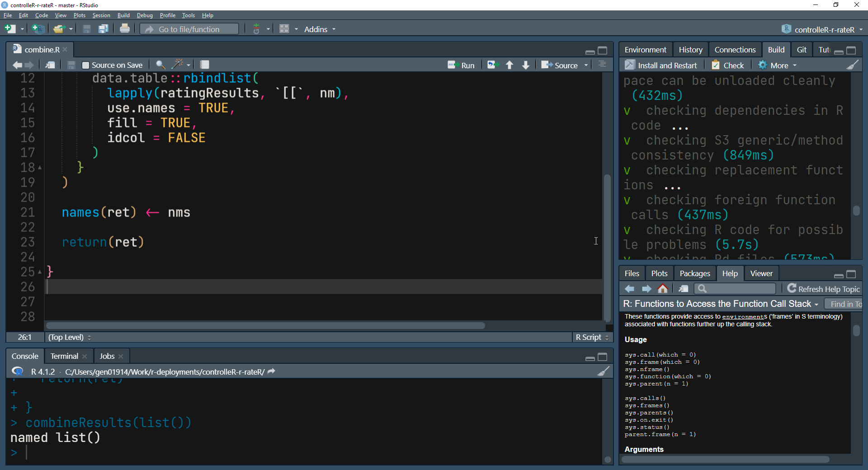This screenshot has width=868, height=470.
Task: Open the compile report notebook icon
Action: click(204, 64)
